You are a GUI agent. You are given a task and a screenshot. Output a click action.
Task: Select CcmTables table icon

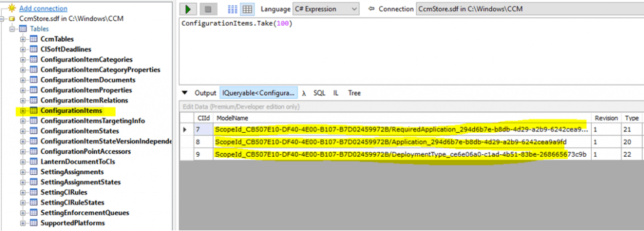coord(34,40)
